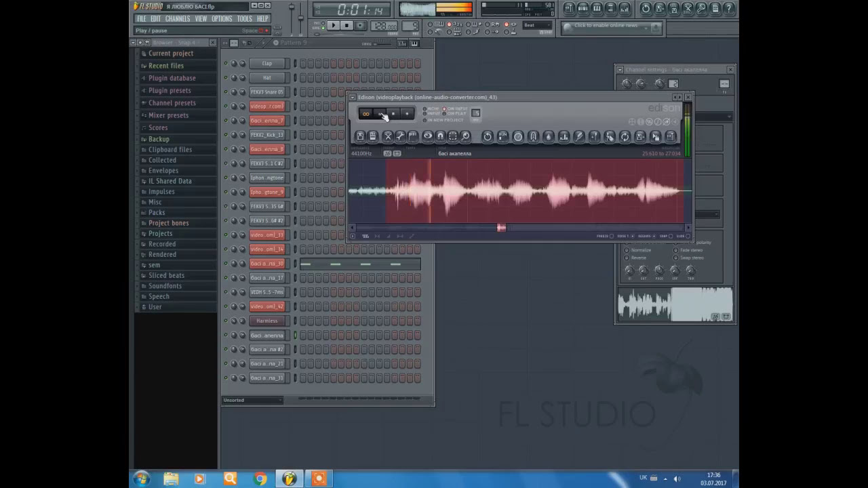Expand Plugin database browser folder
The height and width of the screenshot is (488, 868).
[172, 78]
